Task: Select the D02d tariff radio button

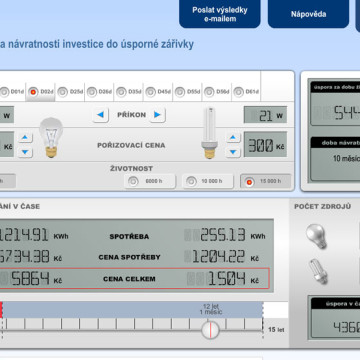Action: pyautogui.click(x=33, y=92)
